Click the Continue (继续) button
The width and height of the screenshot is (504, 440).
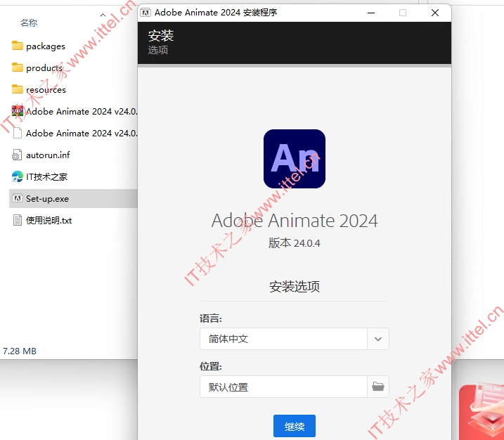pos(294,426)
